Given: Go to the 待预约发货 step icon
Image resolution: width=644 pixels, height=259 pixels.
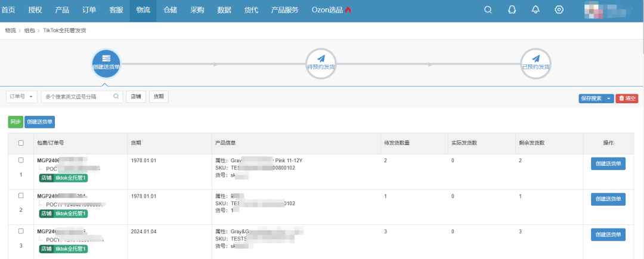Looking at the screenshot, I should [321, 64].
